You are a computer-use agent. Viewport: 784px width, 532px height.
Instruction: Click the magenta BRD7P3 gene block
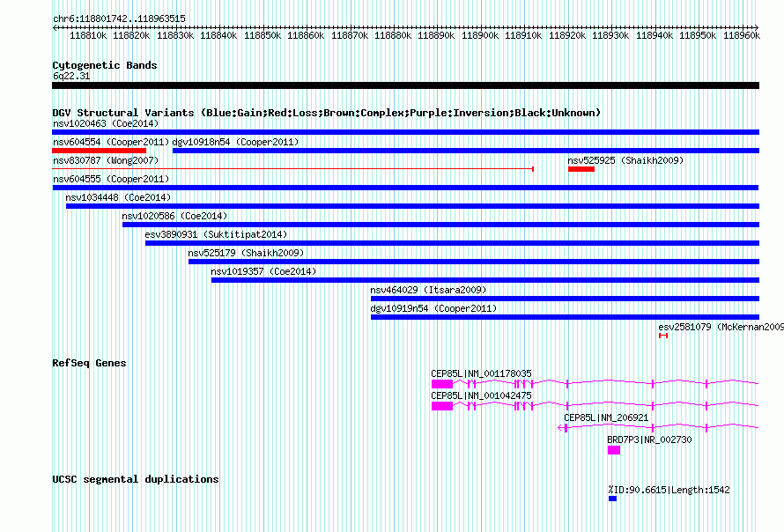coord(614,450)
